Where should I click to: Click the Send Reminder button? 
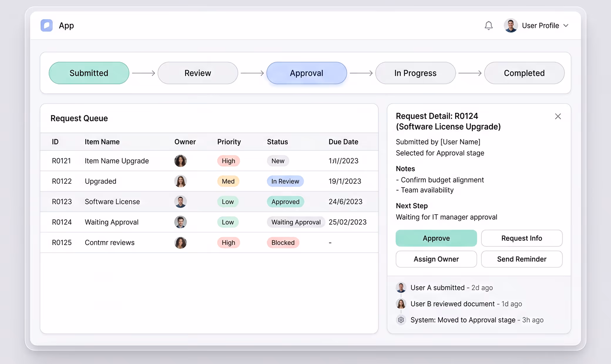click(522, 259)
